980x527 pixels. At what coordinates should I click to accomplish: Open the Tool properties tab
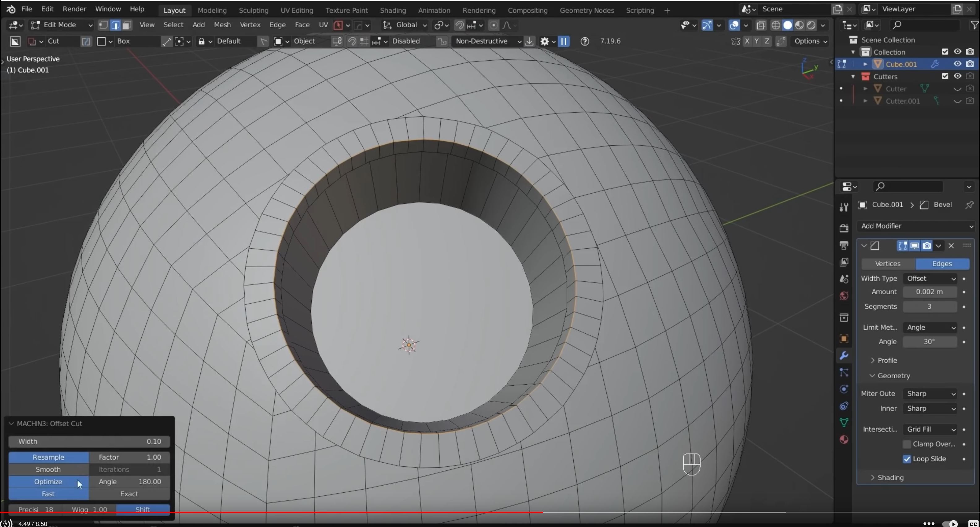click(x=844, y=207)
